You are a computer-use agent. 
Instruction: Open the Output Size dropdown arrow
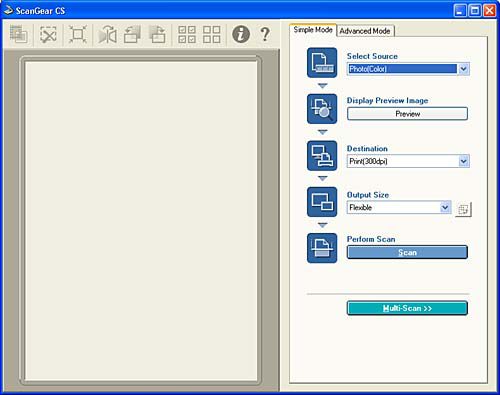pyautogui.click(x=445, y=207)
